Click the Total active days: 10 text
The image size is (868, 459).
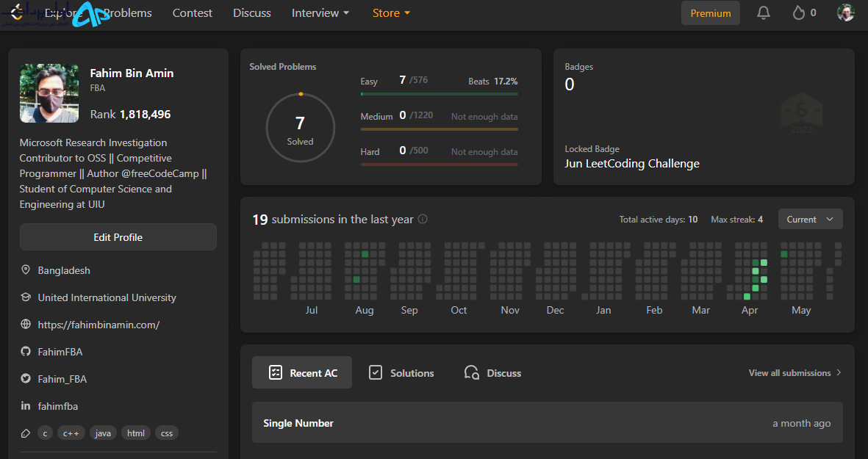[x=659, y=220]
